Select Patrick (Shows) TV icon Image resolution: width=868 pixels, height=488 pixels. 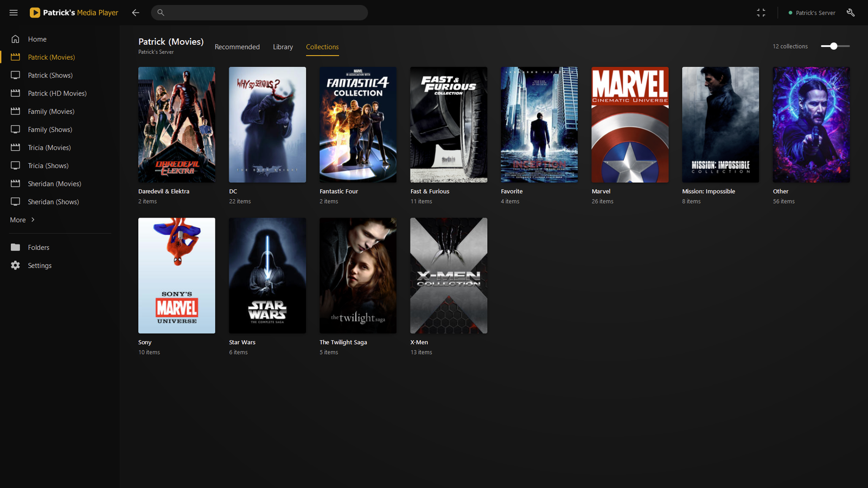15,75
